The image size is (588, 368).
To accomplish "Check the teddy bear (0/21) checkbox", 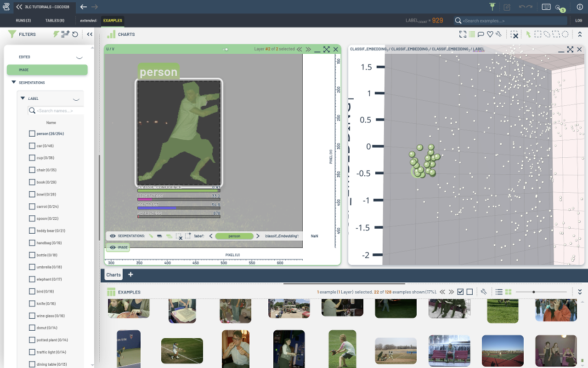I will (x=32, y=231).
